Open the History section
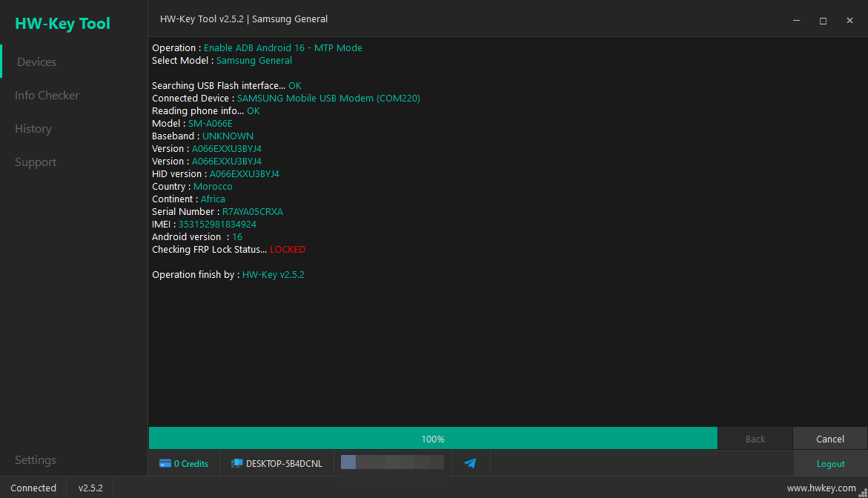The height and width of the screenshot is (498, 868). tap(33, 128)
